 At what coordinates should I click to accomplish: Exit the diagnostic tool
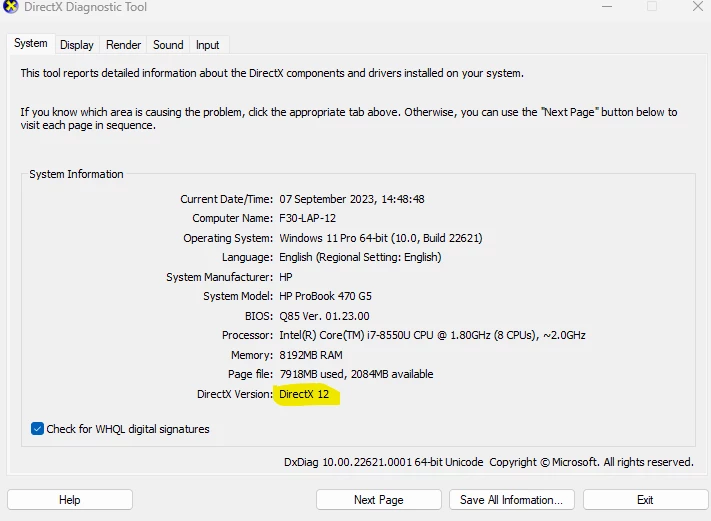click(645, 500)
